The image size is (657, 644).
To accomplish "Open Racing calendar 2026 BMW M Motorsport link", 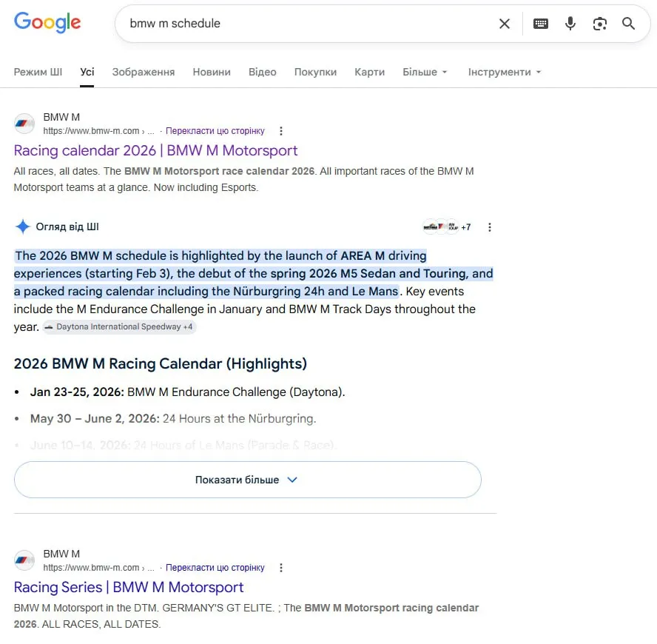I will [155, 150].
